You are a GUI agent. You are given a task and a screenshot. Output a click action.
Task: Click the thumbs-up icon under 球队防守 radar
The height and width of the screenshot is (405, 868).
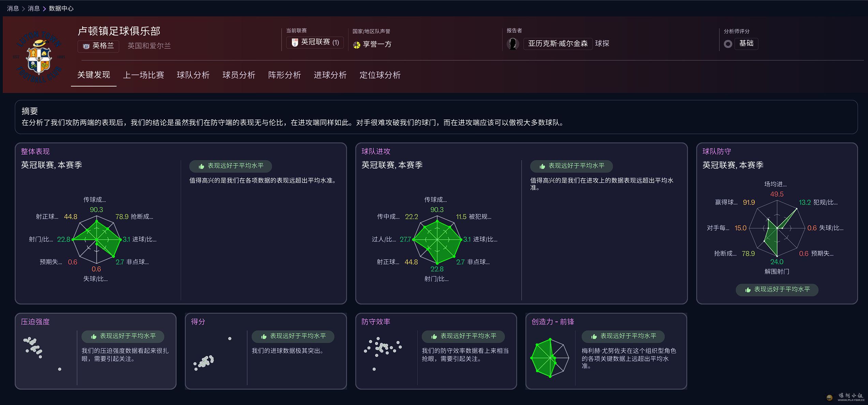[748, 290]
